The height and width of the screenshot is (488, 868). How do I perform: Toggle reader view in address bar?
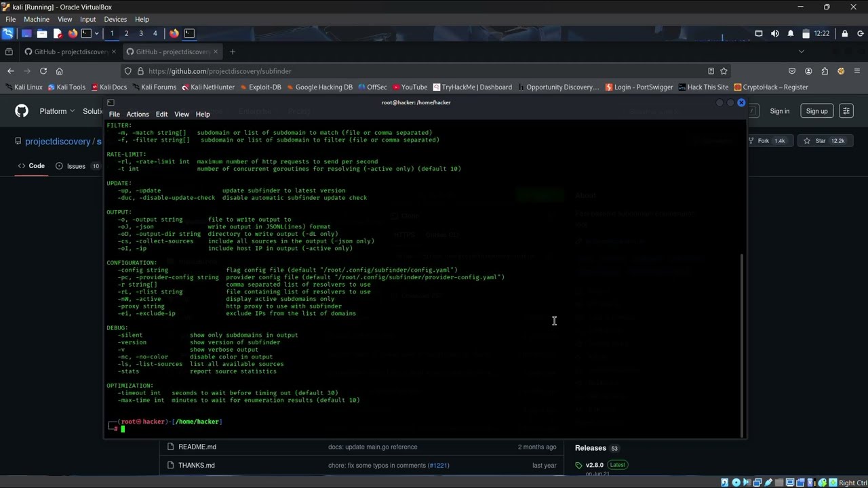(x=711, y=71)
